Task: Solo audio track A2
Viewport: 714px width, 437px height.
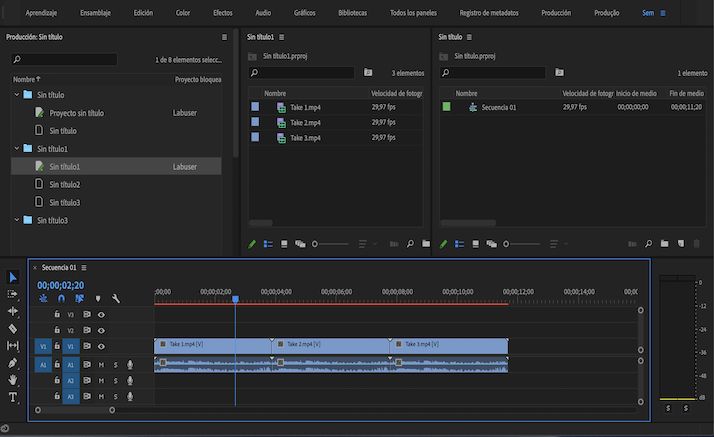Action: pos(116,381)
